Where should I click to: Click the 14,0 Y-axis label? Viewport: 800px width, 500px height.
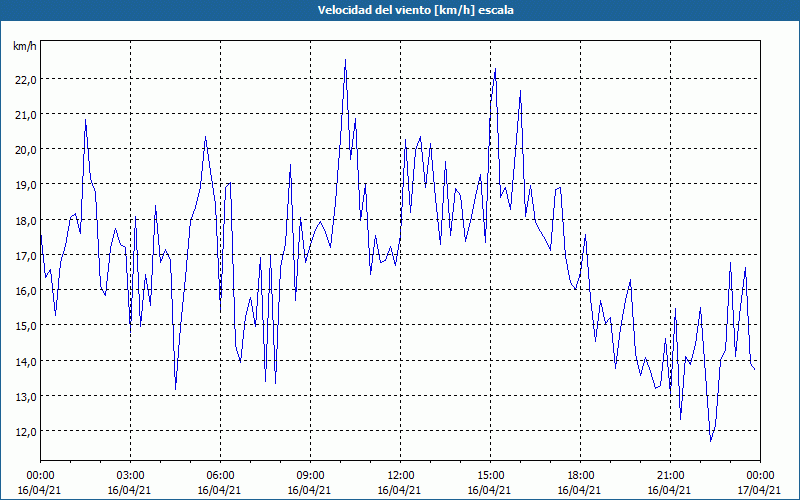[x=26, y=362]
